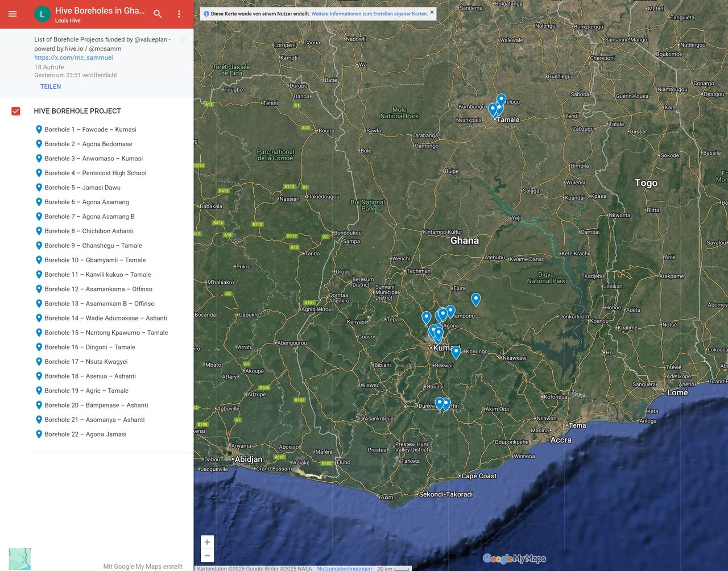
Task: Open Nutzungsbedingungen terms link
Action: click(x=345, y=568)
